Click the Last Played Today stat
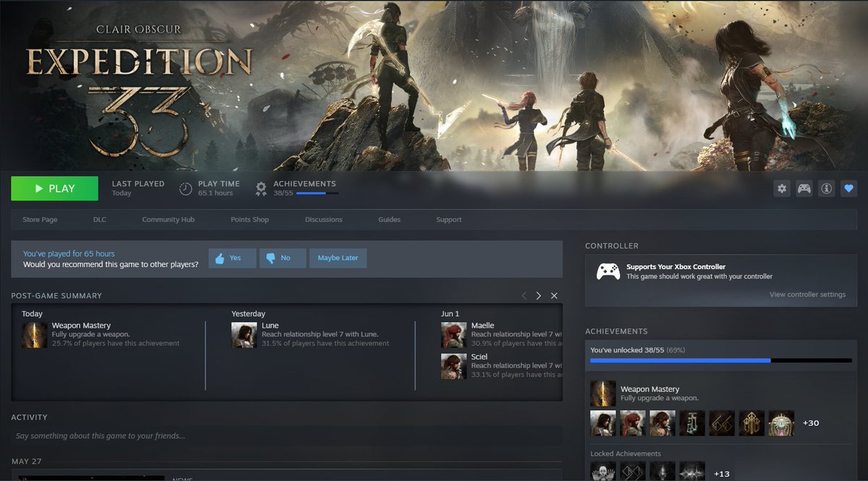The image size is (868, 481). click(x=138, y=188)
